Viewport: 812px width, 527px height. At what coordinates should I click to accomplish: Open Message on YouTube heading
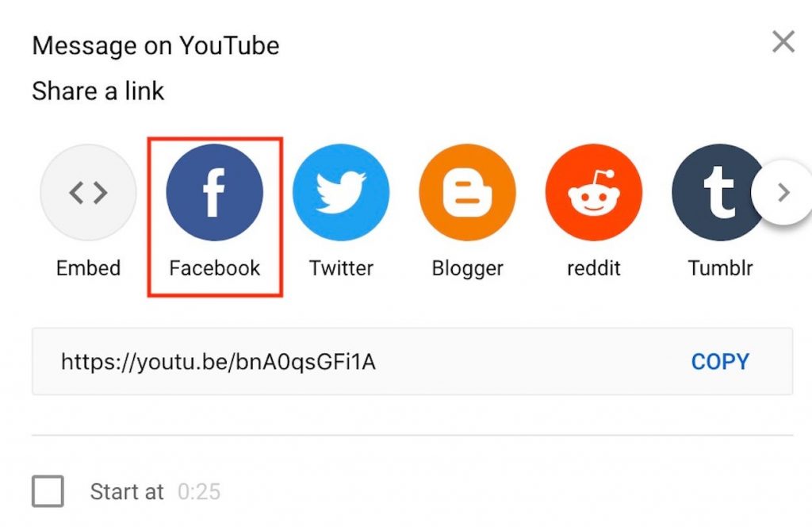[x=156, y=45]
